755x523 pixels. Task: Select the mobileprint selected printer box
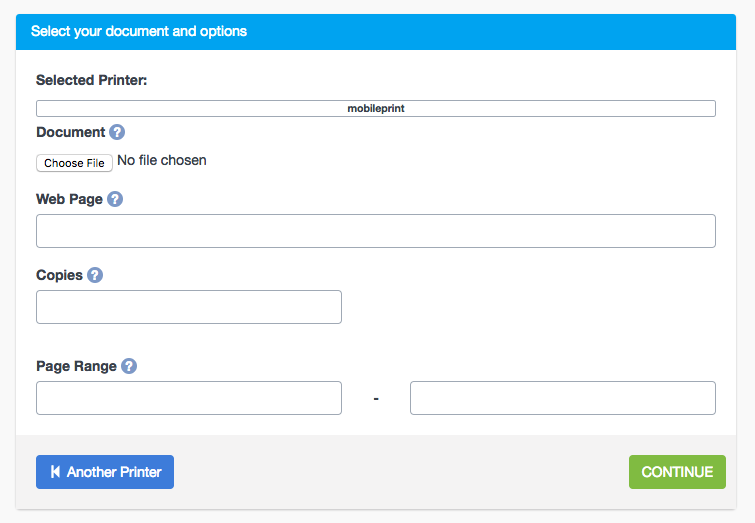pyautogui.click(x=376, y=108)
